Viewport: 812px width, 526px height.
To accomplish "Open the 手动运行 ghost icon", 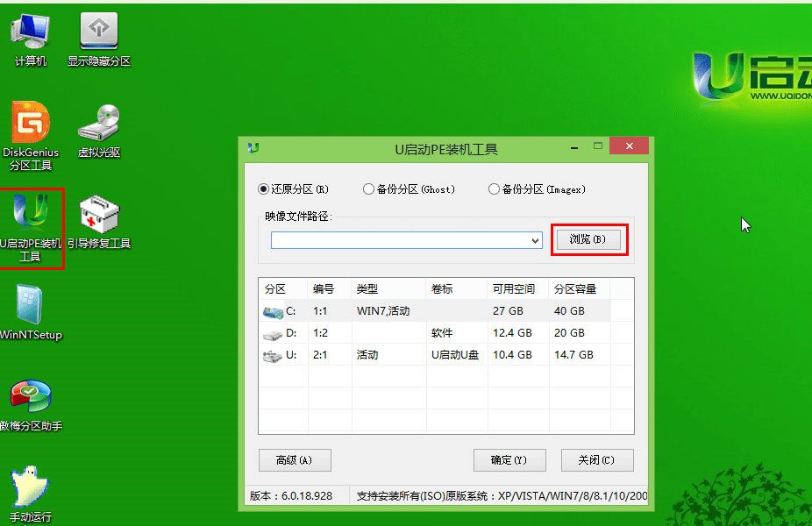I will click(x=30, y=487).
